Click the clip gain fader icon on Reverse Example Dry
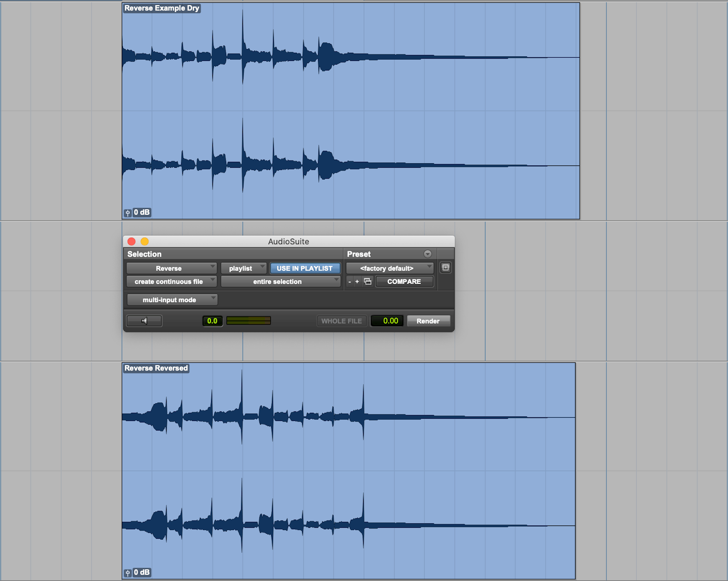This screenshot has height=581, width=728. pyautogui.click(x=128, y=213)
